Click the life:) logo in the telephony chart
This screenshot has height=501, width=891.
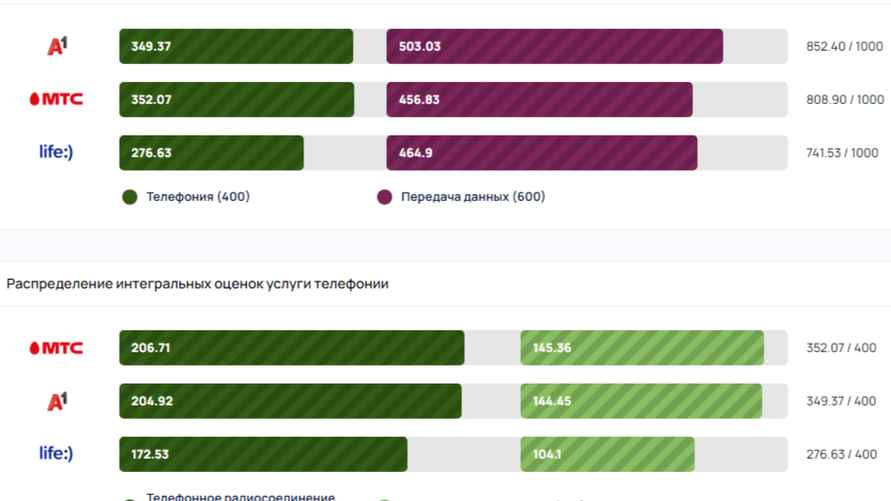[x=56, y=454]
